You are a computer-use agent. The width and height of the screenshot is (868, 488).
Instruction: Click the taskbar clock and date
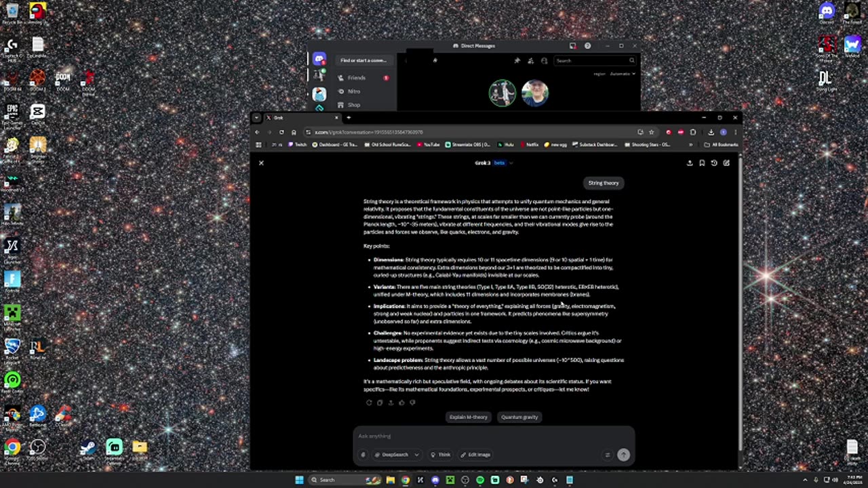pyautogui.click(x=852, y=480)
